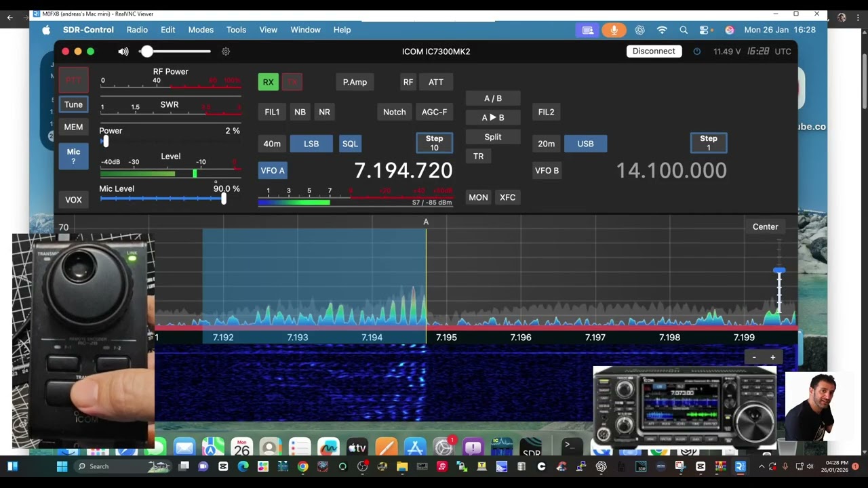The image size is (868, 488).
Task: Click the Tune button
Action: pos(73,104)
